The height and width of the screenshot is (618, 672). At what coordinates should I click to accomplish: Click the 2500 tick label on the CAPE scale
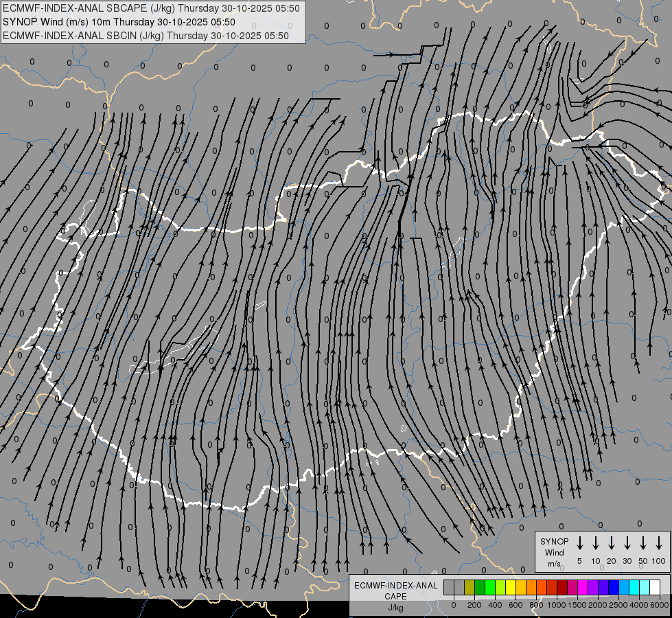click(618, 605)
